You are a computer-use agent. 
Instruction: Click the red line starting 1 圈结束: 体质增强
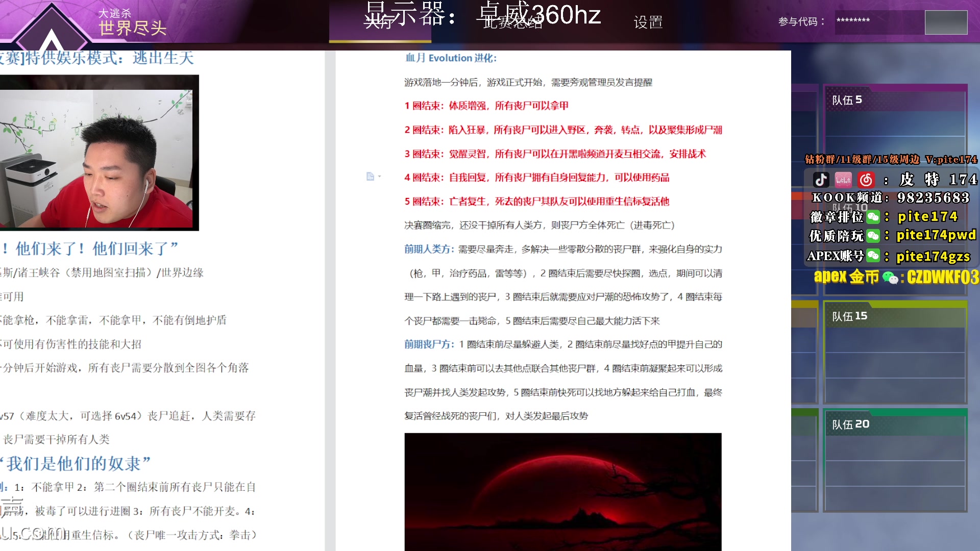click(486, 106)
